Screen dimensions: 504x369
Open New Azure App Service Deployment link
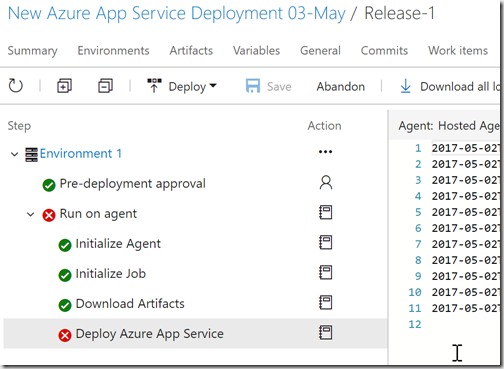pyautogui.click(x=176, y=14)
